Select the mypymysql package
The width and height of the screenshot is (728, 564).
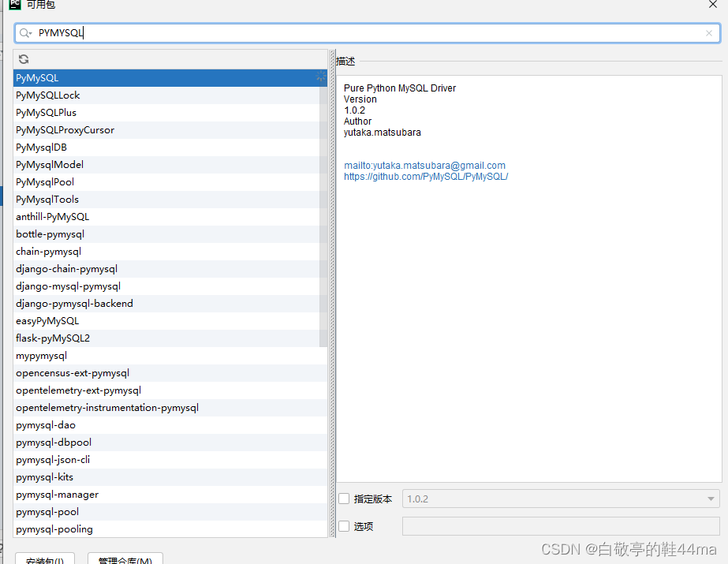coord(170,356)
